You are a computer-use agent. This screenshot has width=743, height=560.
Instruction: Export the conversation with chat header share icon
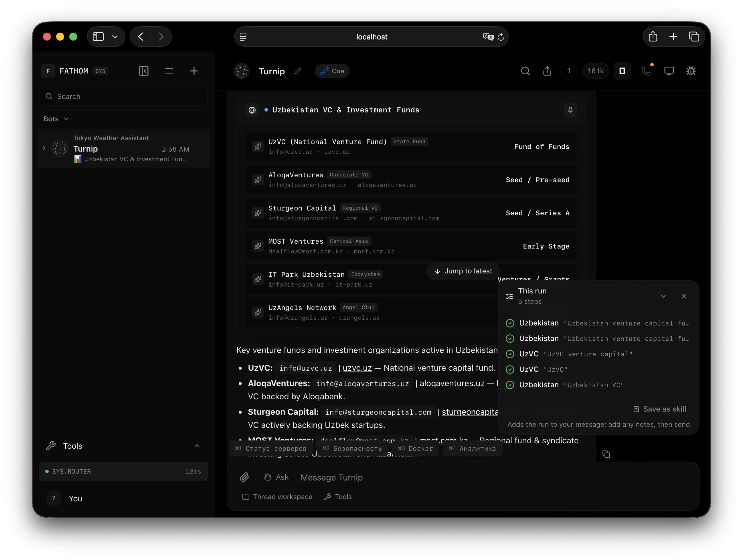coord(547,71)
